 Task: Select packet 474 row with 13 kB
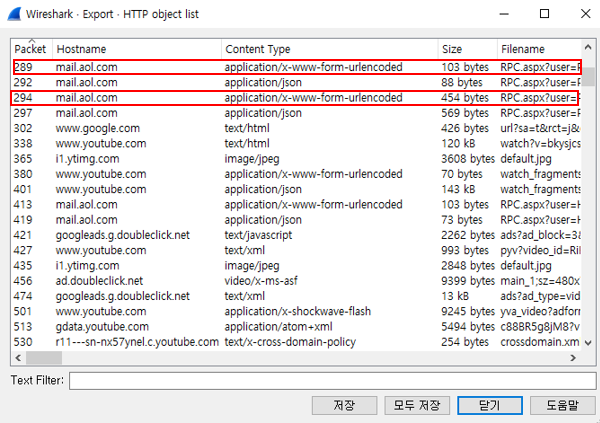tap(297, 296)
